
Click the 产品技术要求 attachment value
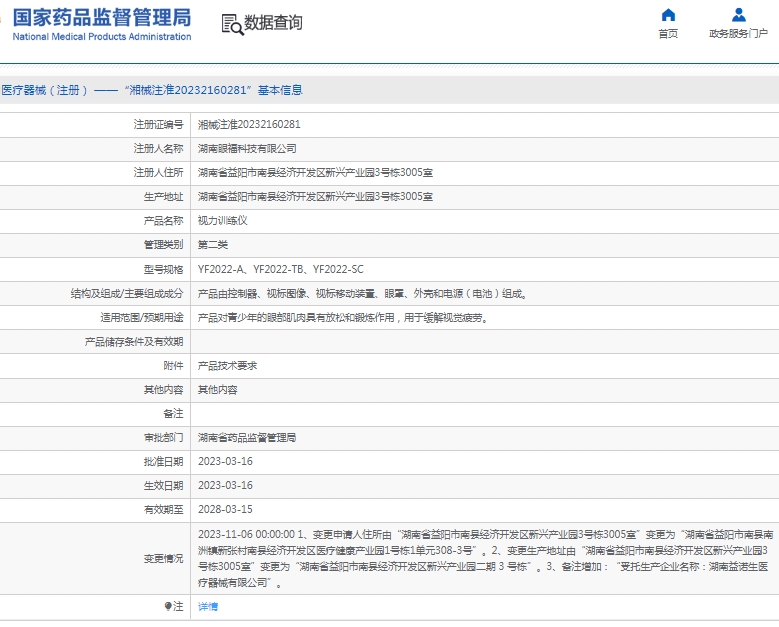coord(228,366)
